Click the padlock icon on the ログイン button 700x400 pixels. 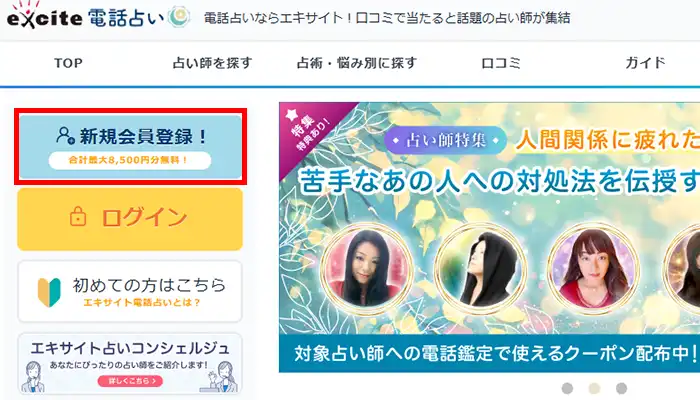tap(78, 217)
